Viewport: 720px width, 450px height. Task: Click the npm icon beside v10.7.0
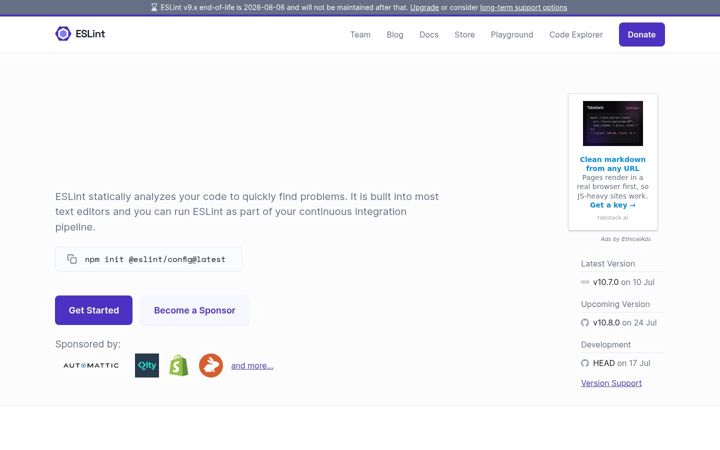(x=585, y=282)
